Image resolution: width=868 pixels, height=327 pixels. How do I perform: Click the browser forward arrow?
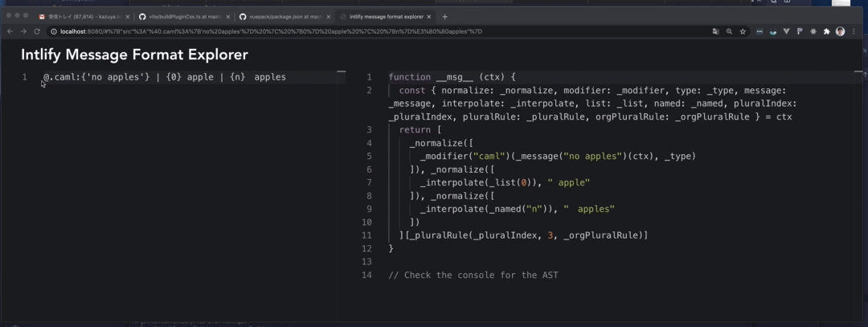pyautogui.click(x=23, y=31)
